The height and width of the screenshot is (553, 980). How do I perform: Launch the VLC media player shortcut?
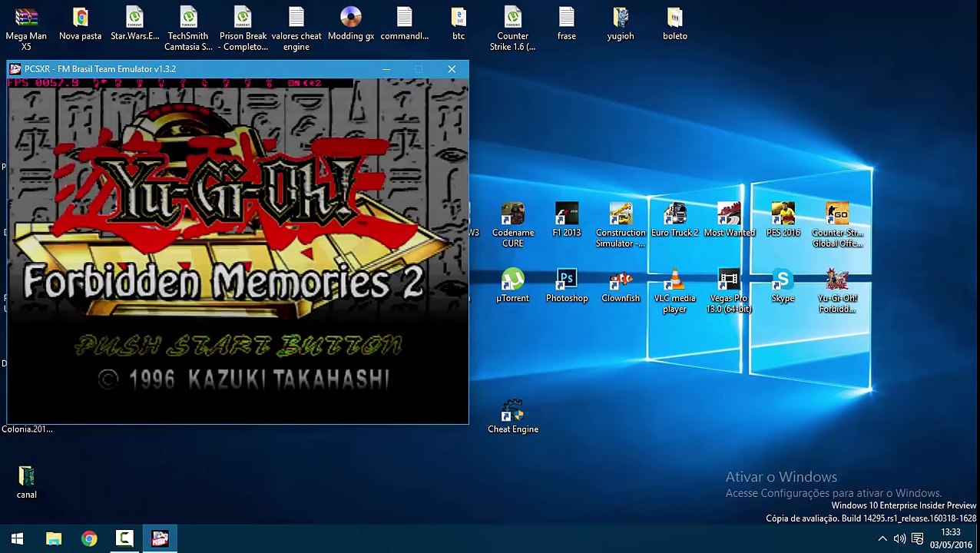[x=674, y=279]
